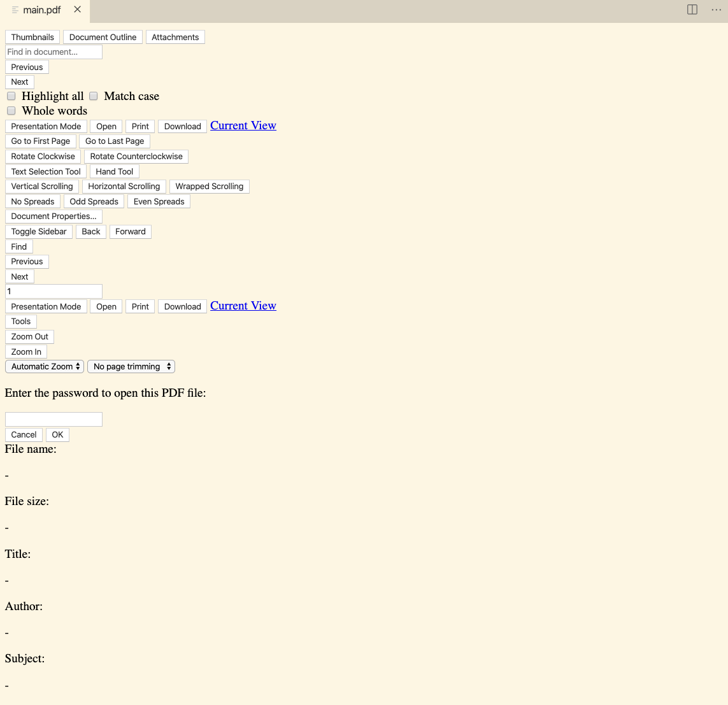Viewport: 728px width, 705px height.
Task: Click Previous below the find field
Action: pos(27,67)
